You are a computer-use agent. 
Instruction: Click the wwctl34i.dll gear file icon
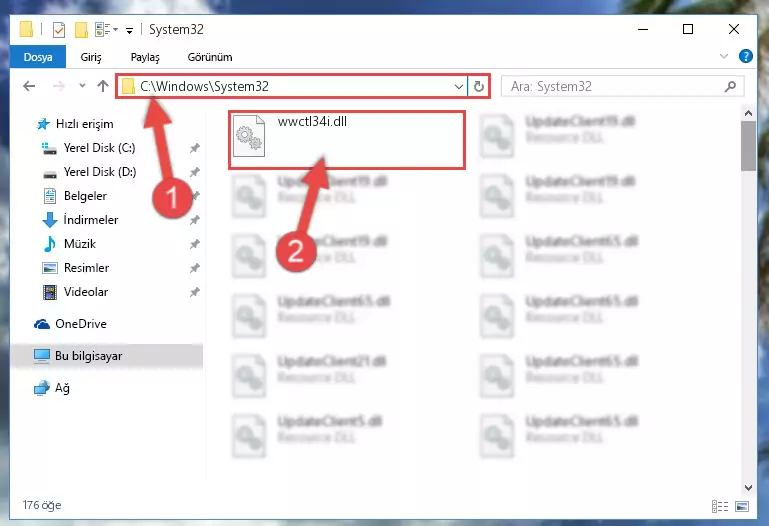point(249,137)
